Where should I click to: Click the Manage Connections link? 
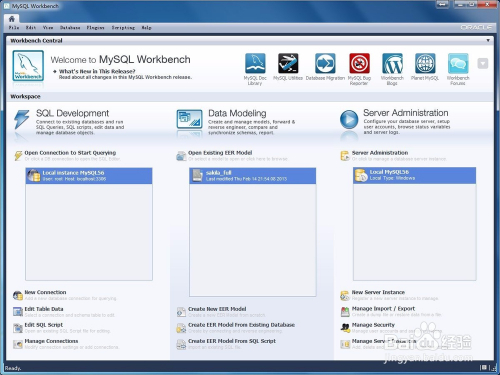point(51,341)
